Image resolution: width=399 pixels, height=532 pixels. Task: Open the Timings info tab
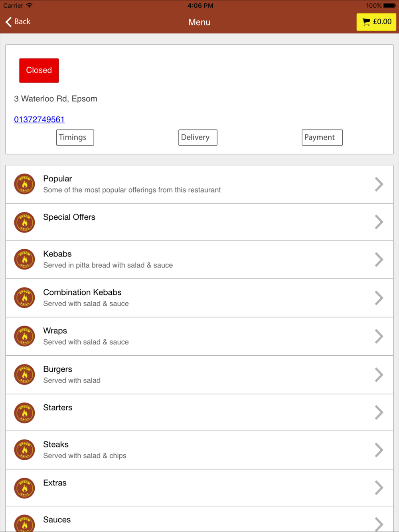[x=75, y=138]
